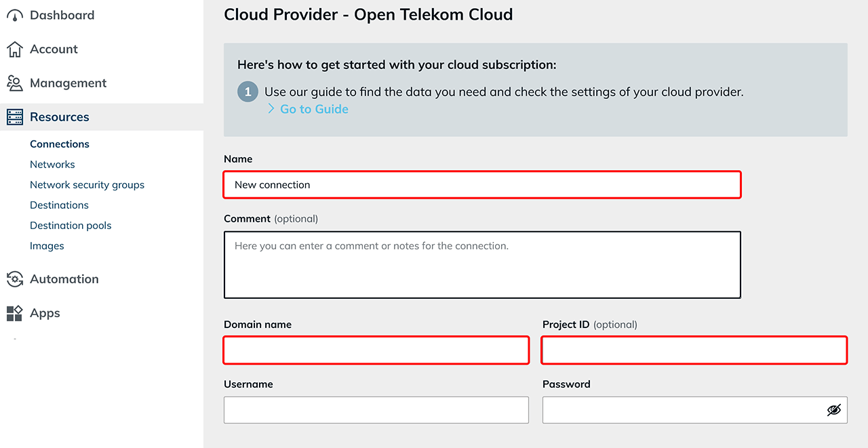Click the Automation gear icon
Image resolution: width=868 pixels, height=448 pixels.
click(x=15, y=279)
